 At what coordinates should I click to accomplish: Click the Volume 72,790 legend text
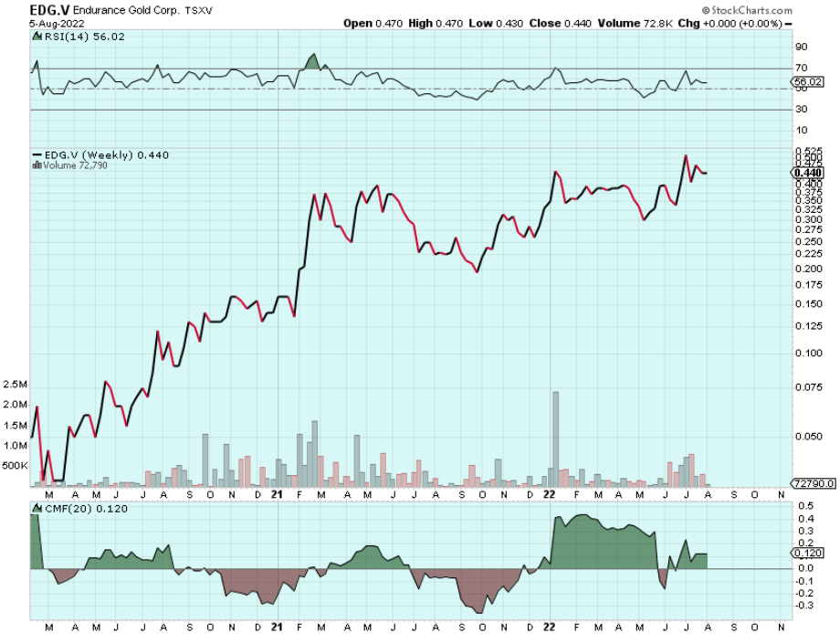pos(75,165)
